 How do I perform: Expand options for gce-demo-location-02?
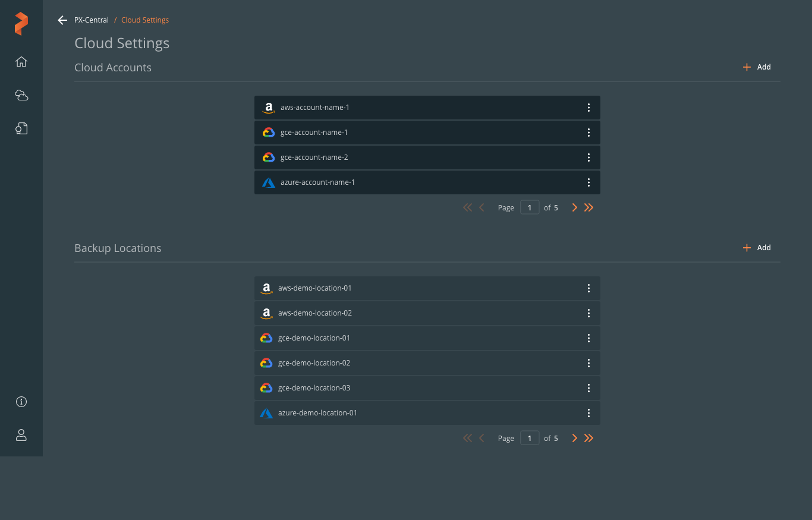click(x=588, y=363)
